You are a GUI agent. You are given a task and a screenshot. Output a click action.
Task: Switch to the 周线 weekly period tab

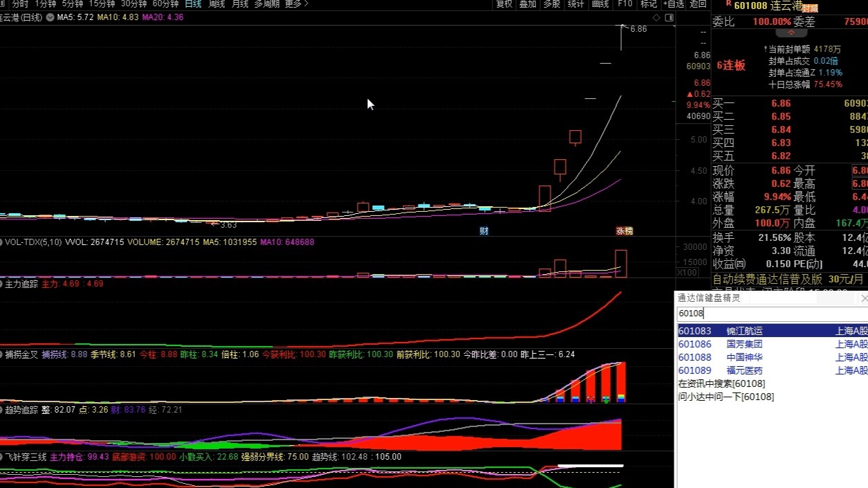point(217,4)
